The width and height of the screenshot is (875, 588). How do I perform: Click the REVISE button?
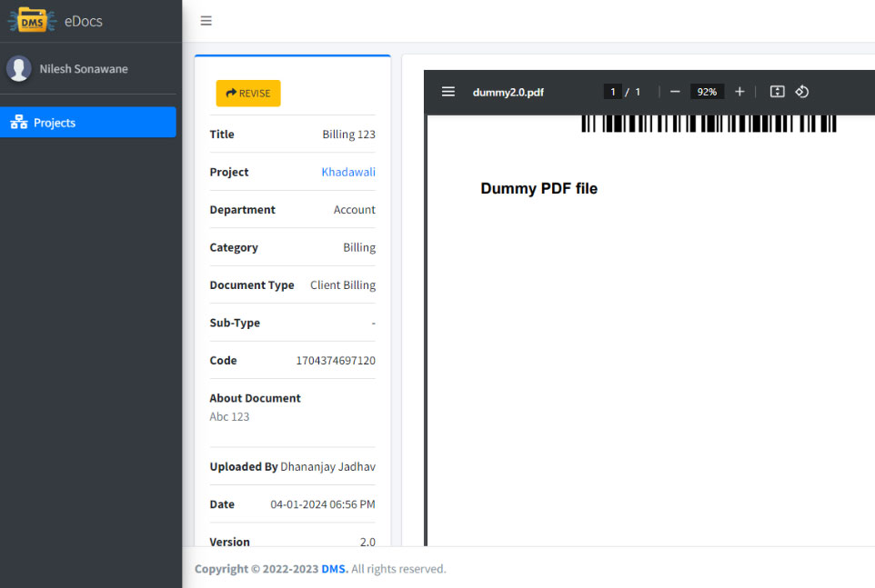click(248, 93)
